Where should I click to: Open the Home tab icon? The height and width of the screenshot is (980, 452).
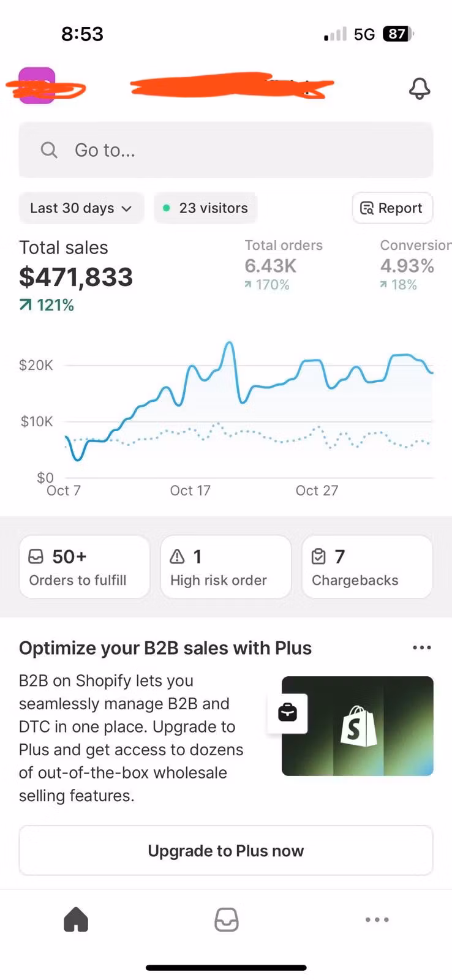tap(76, 919)
